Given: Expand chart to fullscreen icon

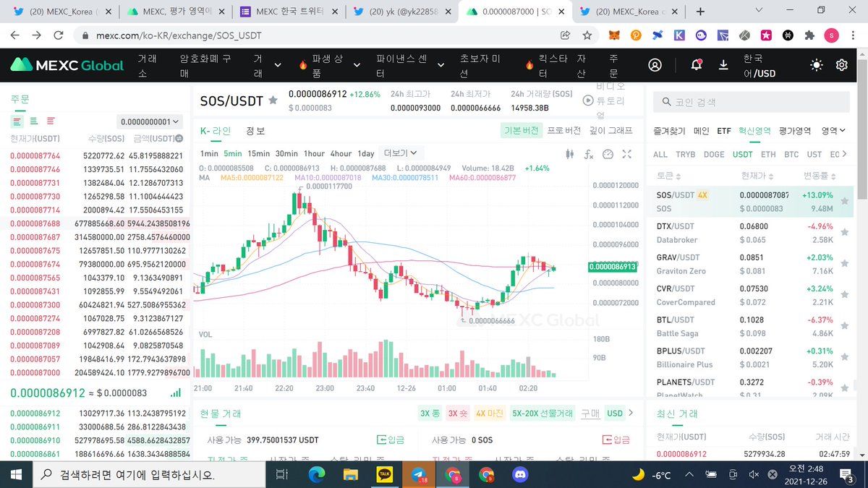Looking at the screenshot, I should tap(626, 153).
